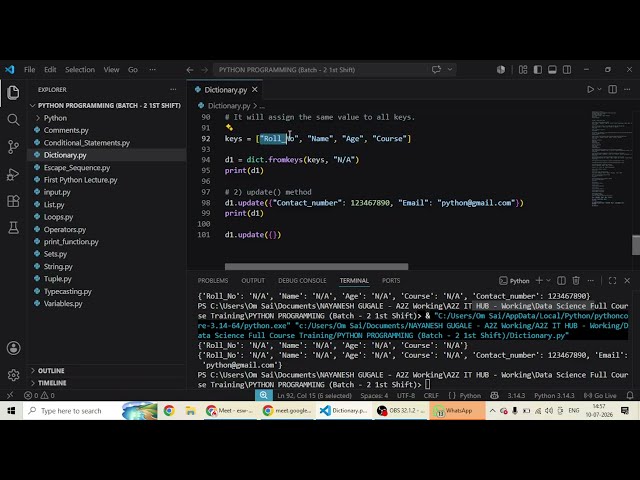Change UTF-8 file encoding

406,395
